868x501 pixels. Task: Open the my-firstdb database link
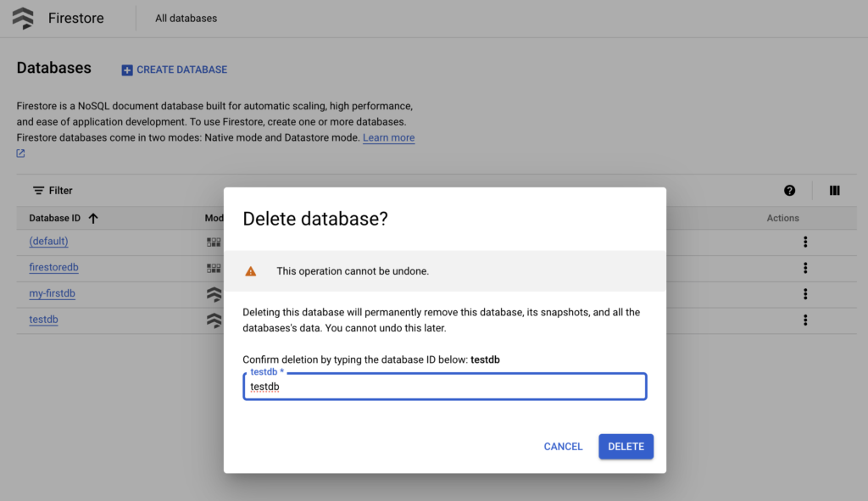[52, 293]
